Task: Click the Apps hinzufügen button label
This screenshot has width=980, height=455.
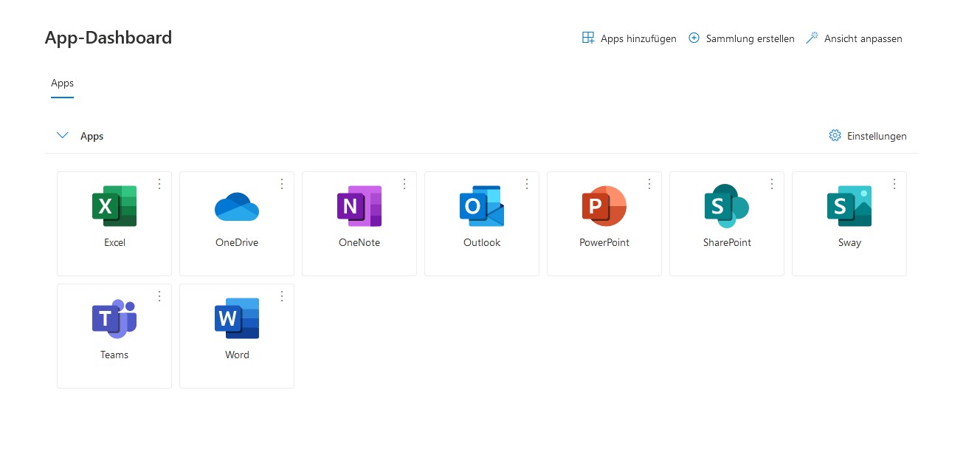Action: click(x=638, y=38)
